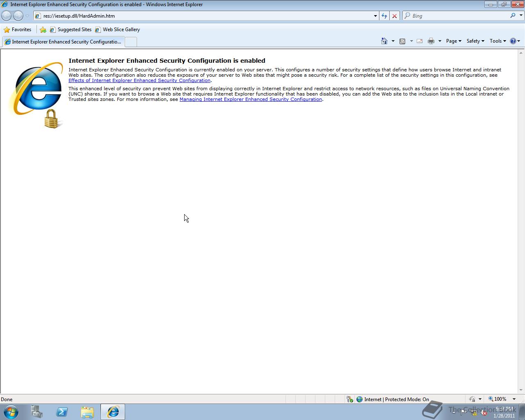
Task: Select the Internet Explorer Enhanced Security tab
Action: [x=63, y=42]
